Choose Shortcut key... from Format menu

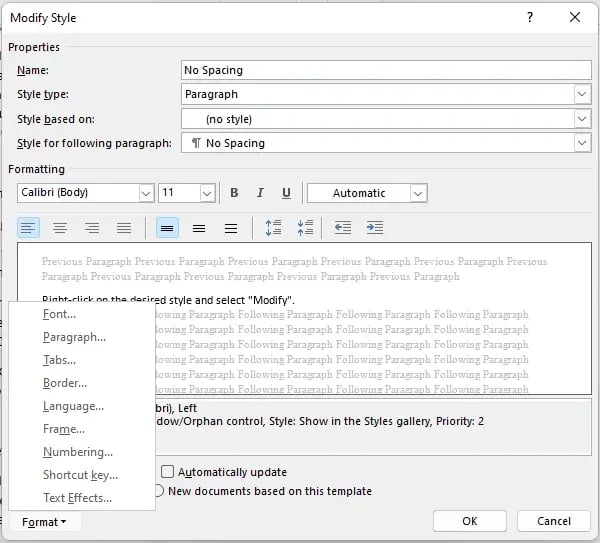(82, 475)
